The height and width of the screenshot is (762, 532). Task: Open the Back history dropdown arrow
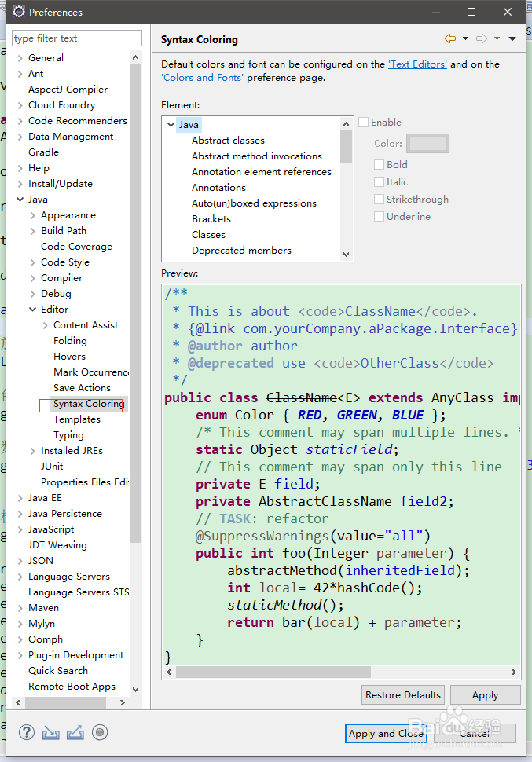tap(465, 38)
